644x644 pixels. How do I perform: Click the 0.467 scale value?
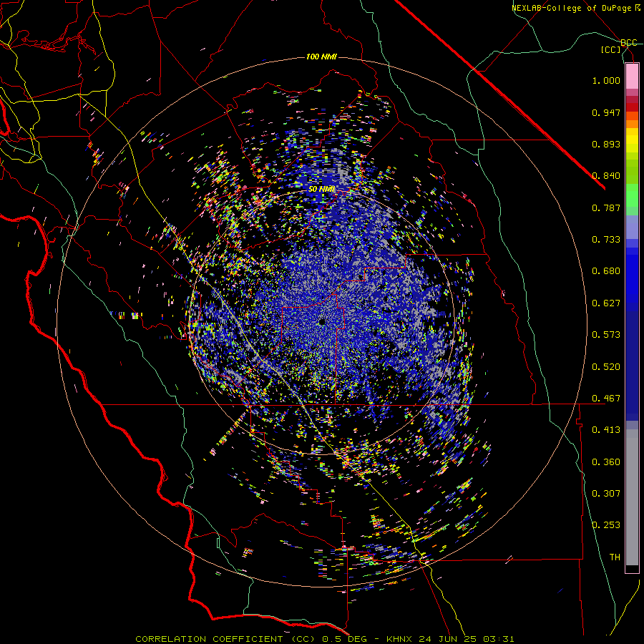click(606, 399)
